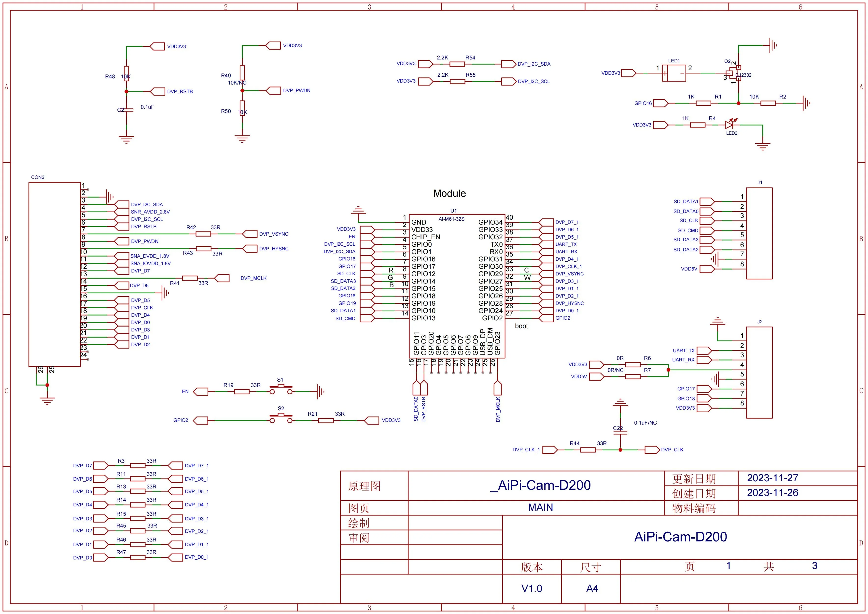Select the R1 1K resistor symbol
Screen dimensions: 868x614
[x=703, y=103]
